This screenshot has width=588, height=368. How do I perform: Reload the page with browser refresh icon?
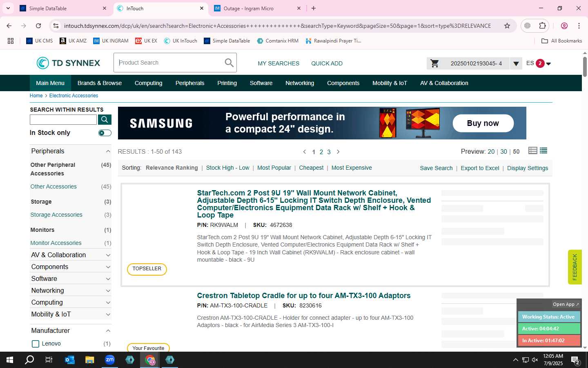[38, 26]
